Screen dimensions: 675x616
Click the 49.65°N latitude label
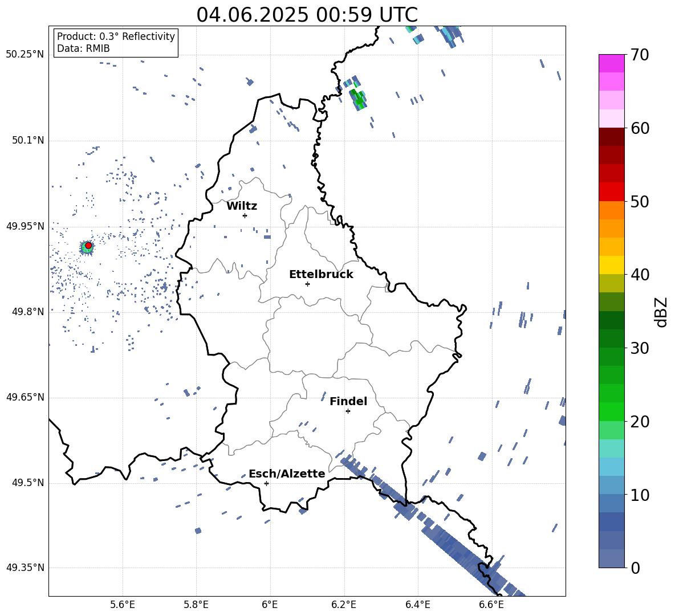click(25, 397)
